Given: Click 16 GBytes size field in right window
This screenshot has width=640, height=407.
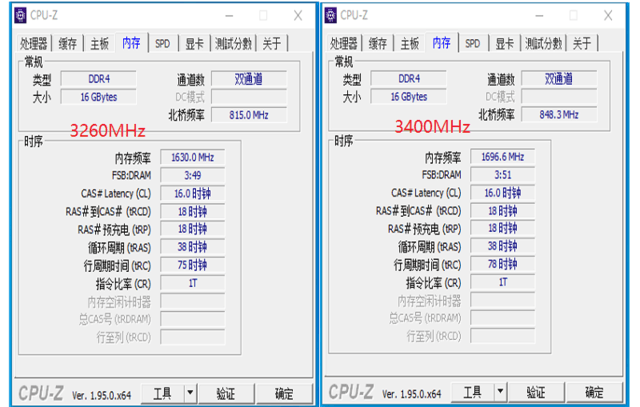Looking at the screenshot, I should click(x=409, y=97).
